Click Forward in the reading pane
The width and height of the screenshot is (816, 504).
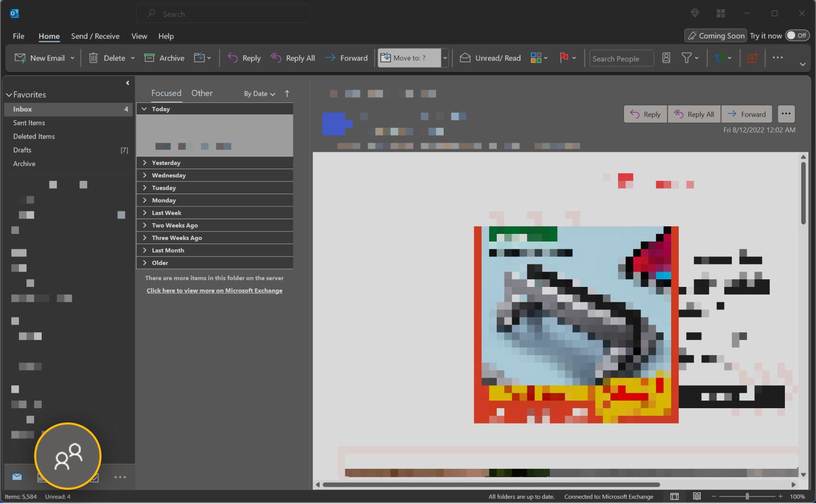747,114
